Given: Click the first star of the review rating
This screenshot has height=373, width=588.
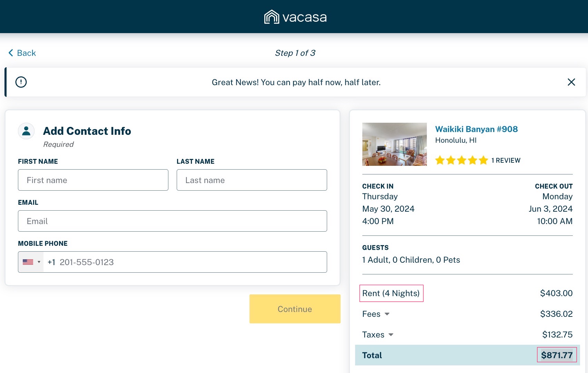Looking at the screenshot, I should (441, 160).
